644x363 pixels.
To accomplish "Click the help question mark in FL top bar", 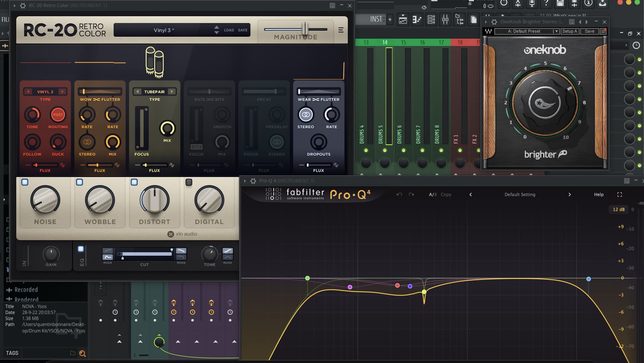I will (546, 4).
